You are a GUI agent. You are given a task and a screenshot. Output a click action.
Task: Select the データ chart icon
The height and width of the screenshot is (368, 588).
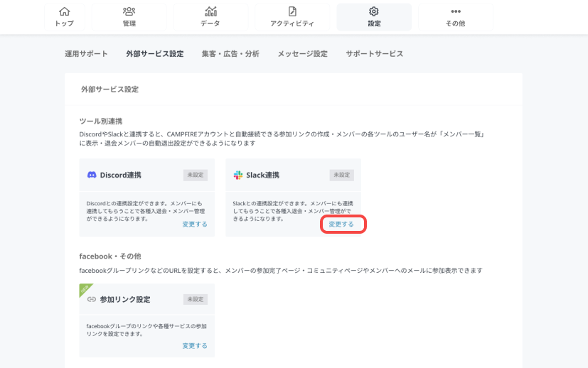[x=210, y=11]
